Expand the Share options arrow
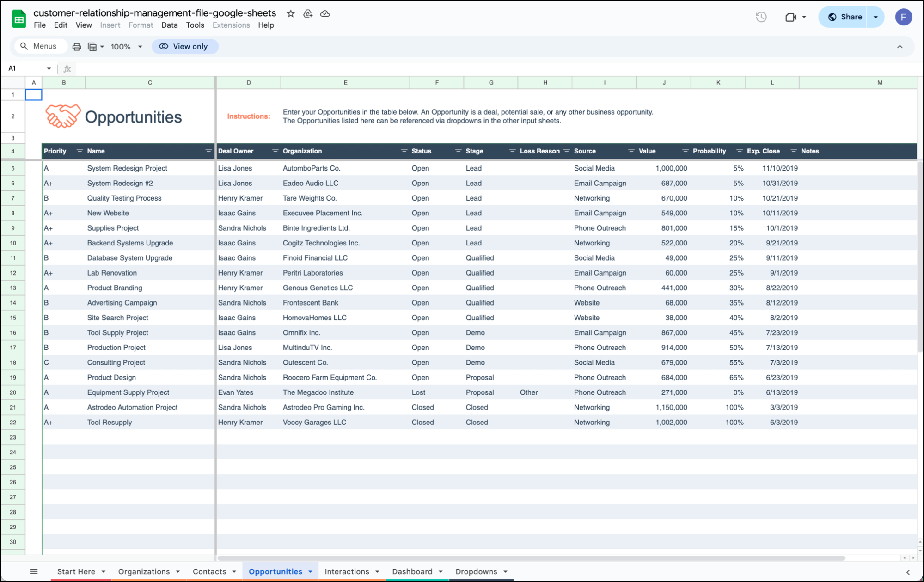The image size is (924, 582). [875, 17]
